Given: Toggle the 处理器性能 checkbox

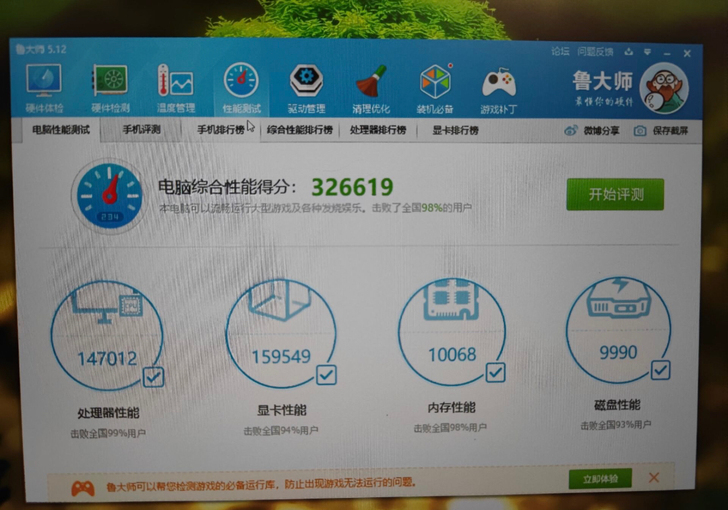Looking at the screenshot, I should tap(154, 377).
